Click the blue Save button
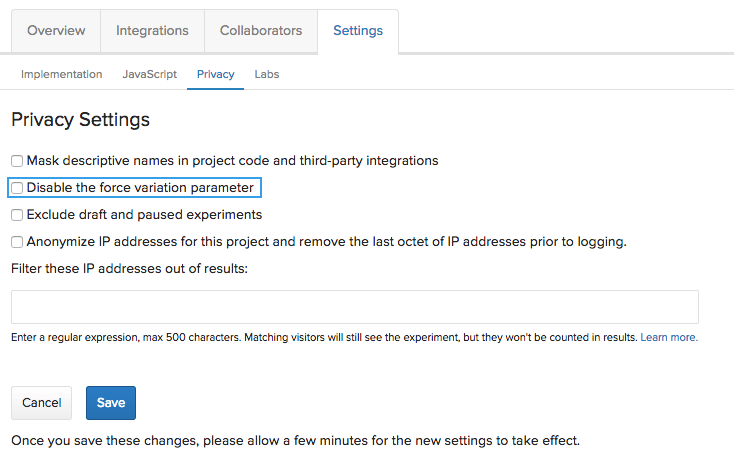Screen dimensions: 734x472 point(111,403)
